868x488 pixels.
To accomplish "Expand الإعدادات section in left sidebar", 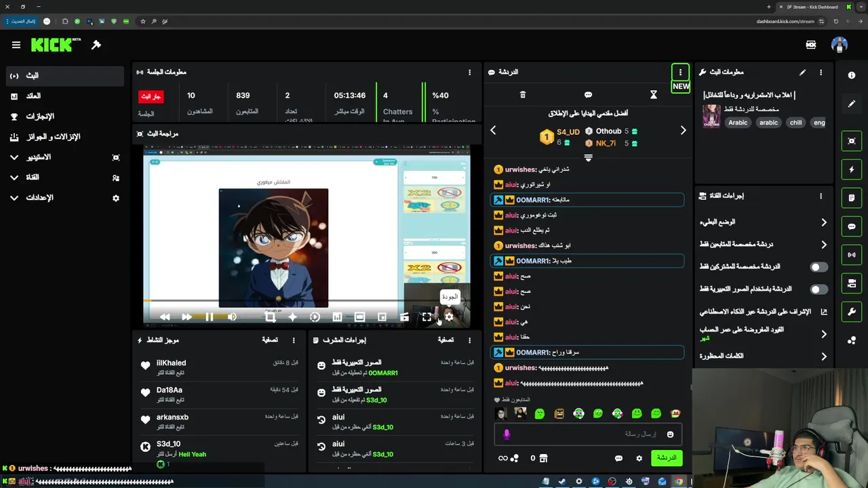I will [65, 198].
